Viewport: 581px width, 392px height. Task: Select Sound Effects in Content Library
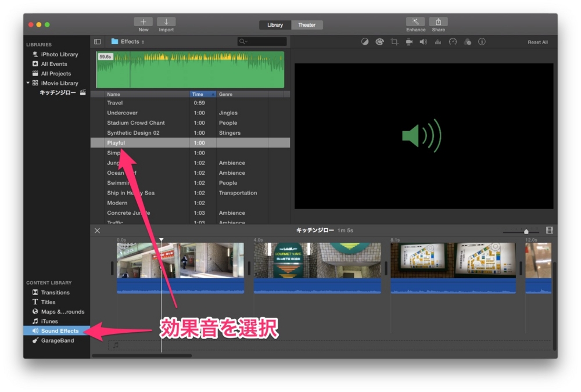(57, 331)
